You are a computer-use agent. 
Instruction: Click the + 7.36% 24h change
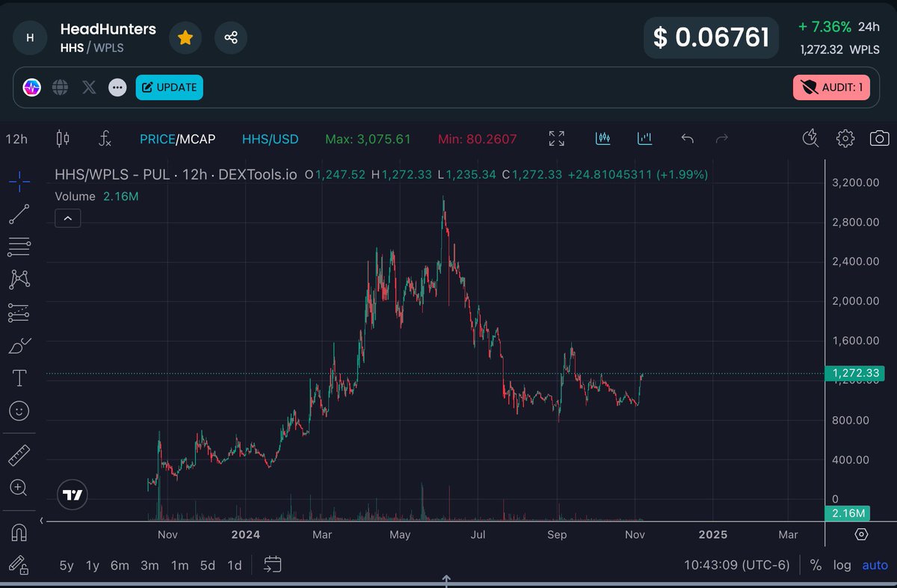click(839, 27)
